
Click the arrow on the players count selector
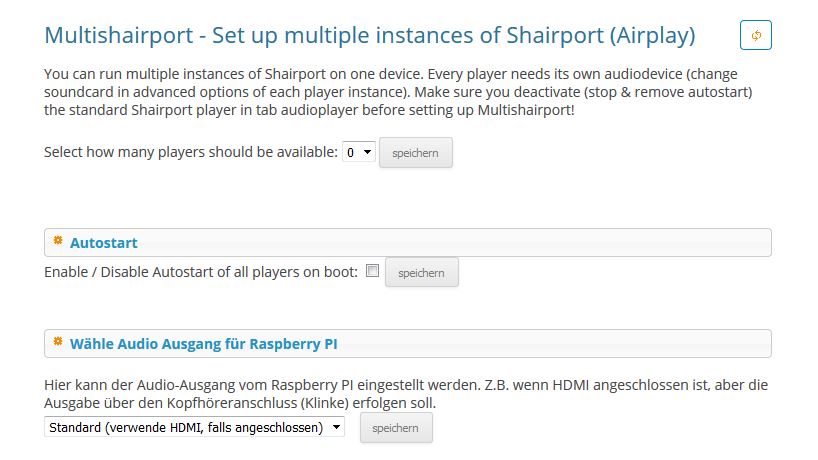tap(367, 152)
